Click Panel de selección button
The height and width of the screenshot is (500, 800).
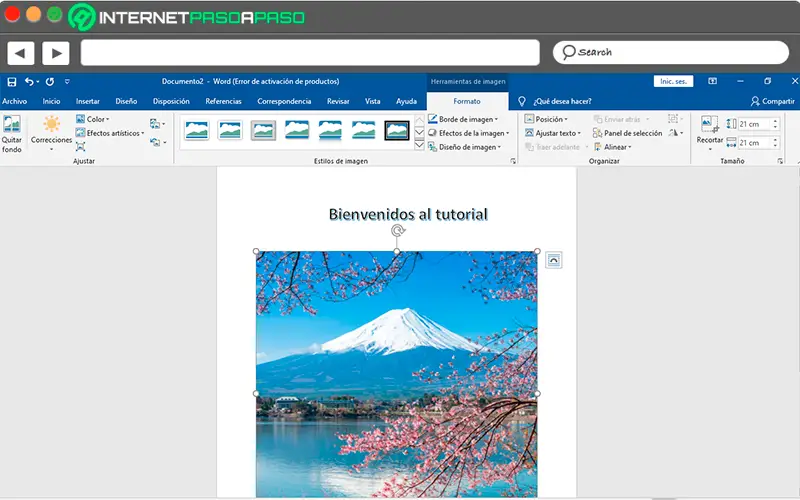(x=628, y=133)
